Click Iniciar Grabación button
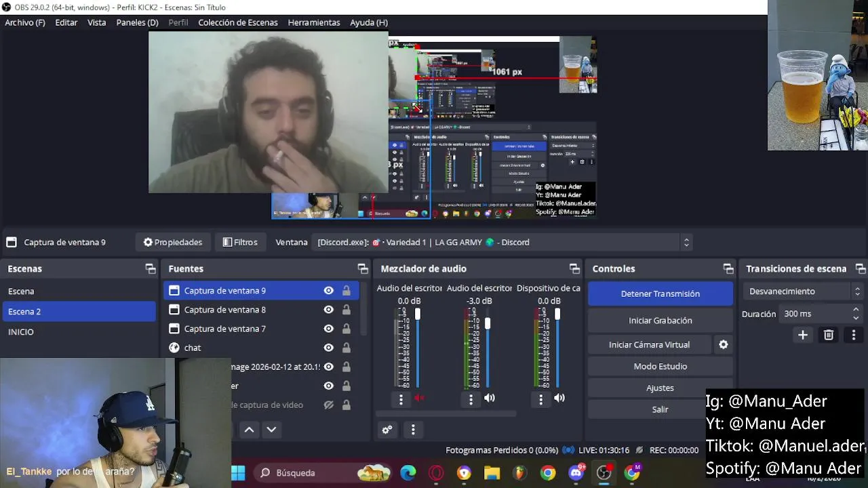Screen dimensions: 868x488 (660, 321)
